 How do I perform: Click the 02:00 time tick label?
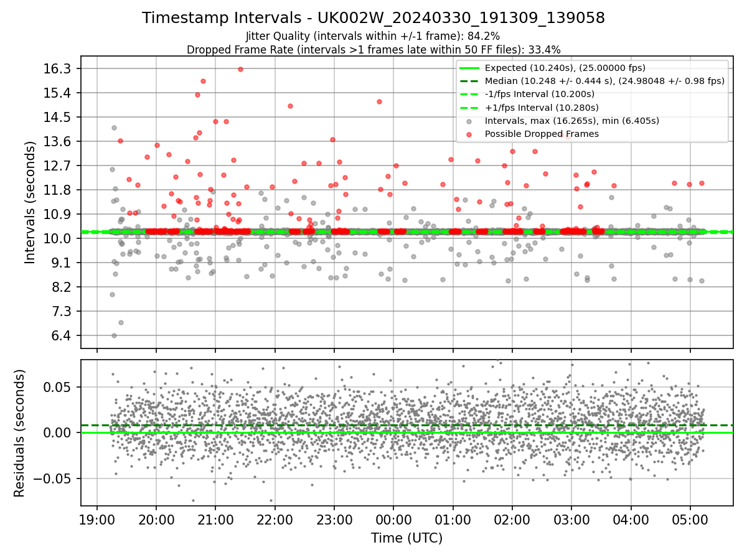(x=512, y=519)
